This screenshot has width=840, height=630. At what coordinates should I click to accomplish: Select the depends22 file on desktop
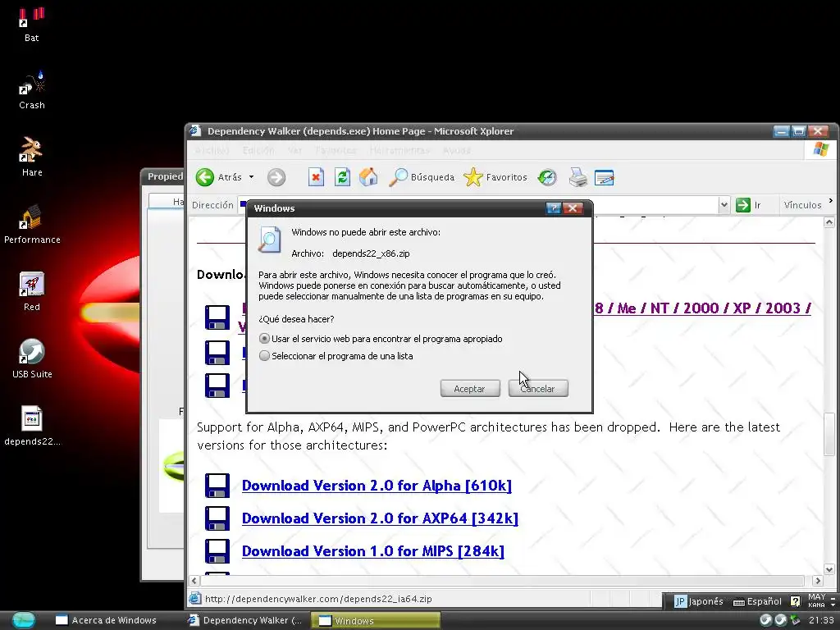(x=32, y=426)
